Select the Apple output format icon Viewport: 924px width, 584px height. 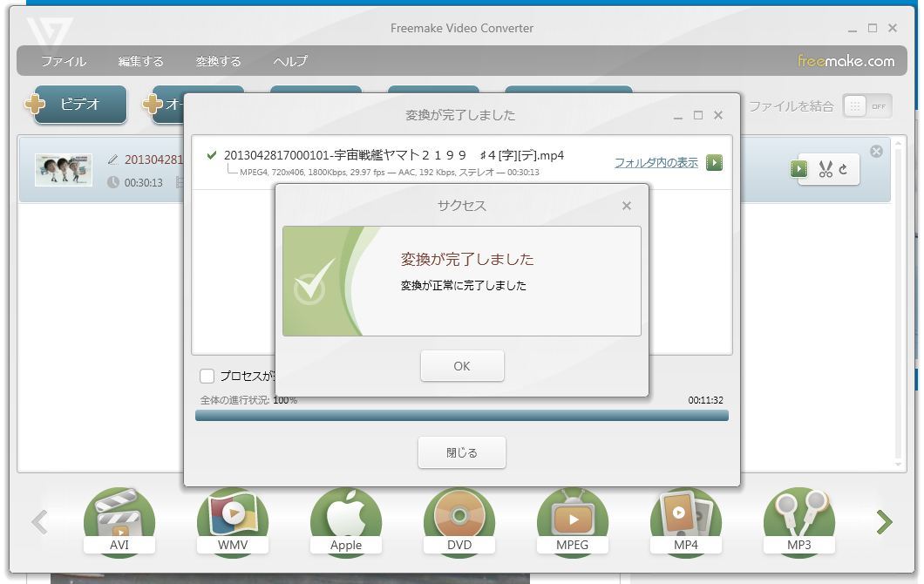[346, 521]
